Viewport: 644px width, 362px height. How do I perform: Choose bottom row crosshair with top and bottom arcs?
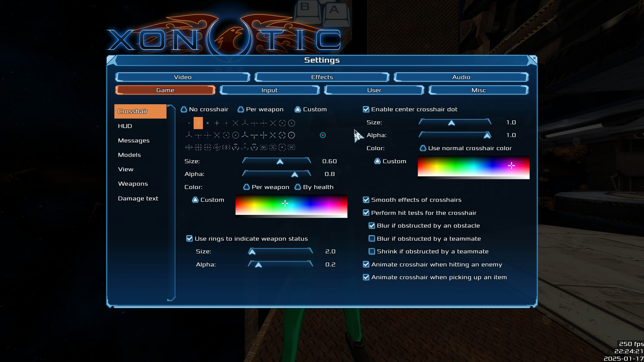click(x=235, y=147)
